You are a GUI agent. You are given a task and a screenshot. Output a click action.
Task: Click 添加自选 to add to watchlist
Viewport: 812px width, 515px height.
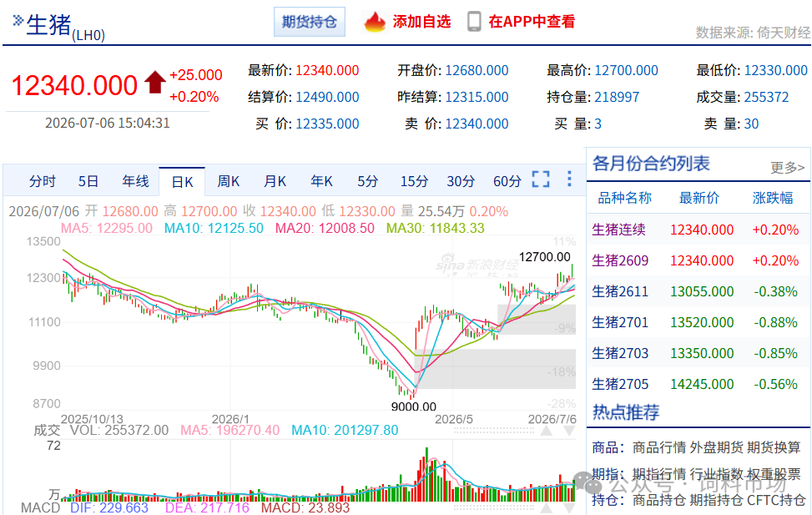pos(421,22)
